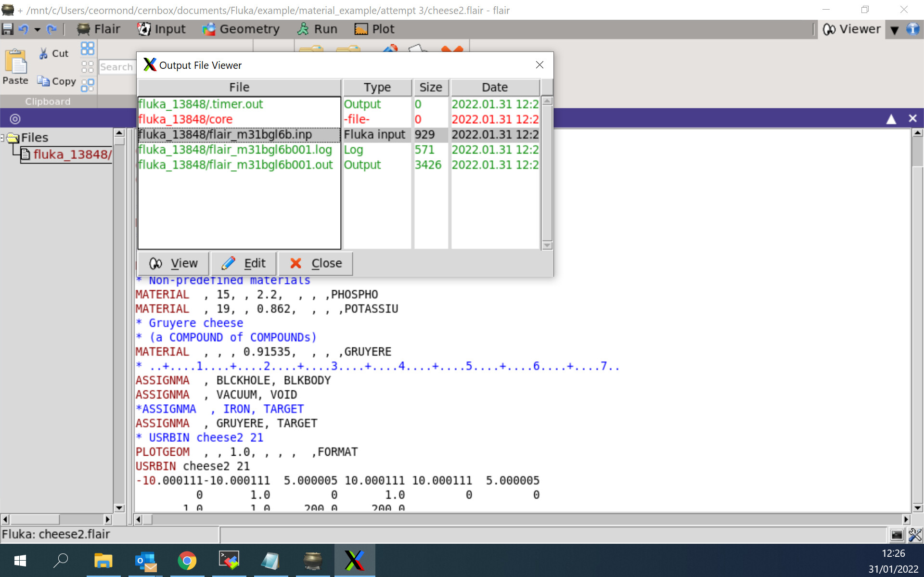View the selected output file
The height and width of the screenshot is (577, 924).
click(174, 263)
